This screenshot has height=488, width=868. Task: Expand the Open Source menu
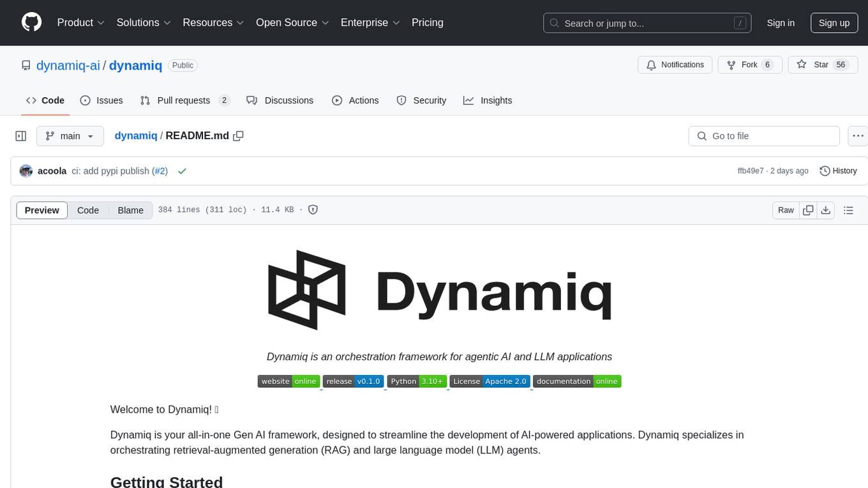point(292,22)
